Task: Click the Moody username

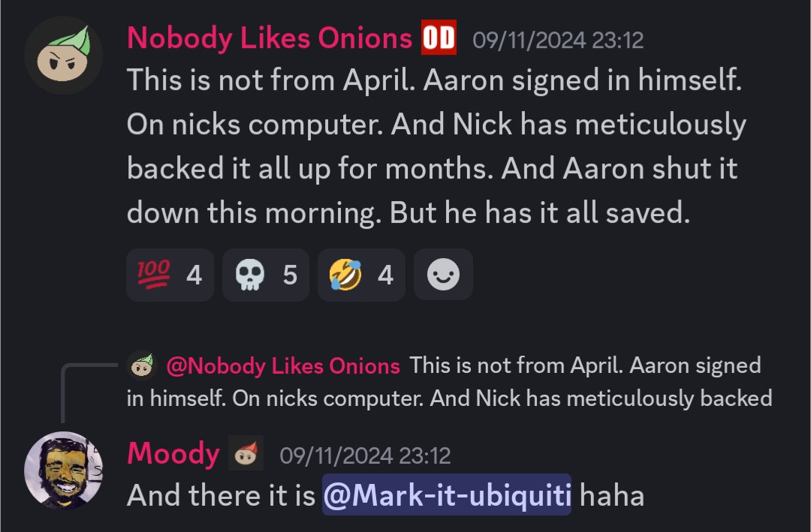Action: tap(173, 454)
